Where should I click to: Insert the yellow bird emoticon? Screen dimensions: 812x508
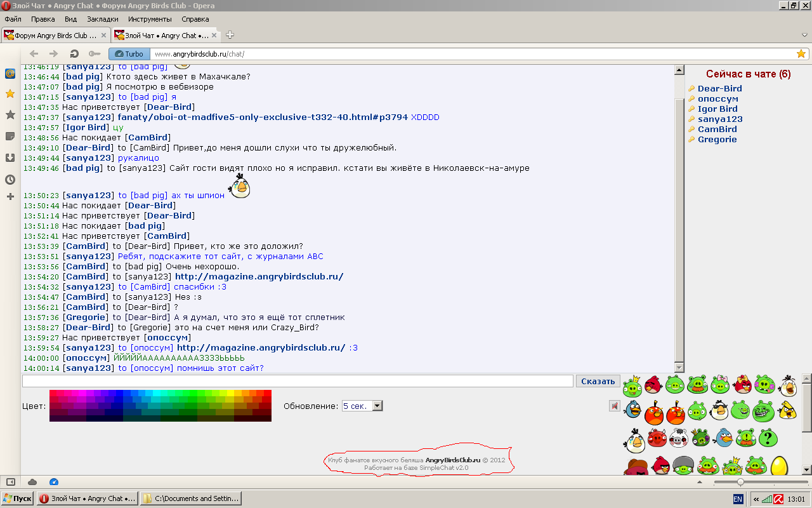pos(789,410)
